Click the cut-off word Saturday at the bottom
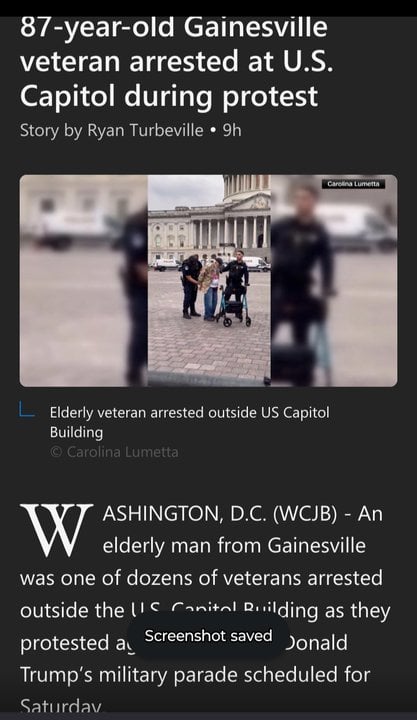Image resolution: width=417 pixels, height=720 pixels. pos(60,707)
